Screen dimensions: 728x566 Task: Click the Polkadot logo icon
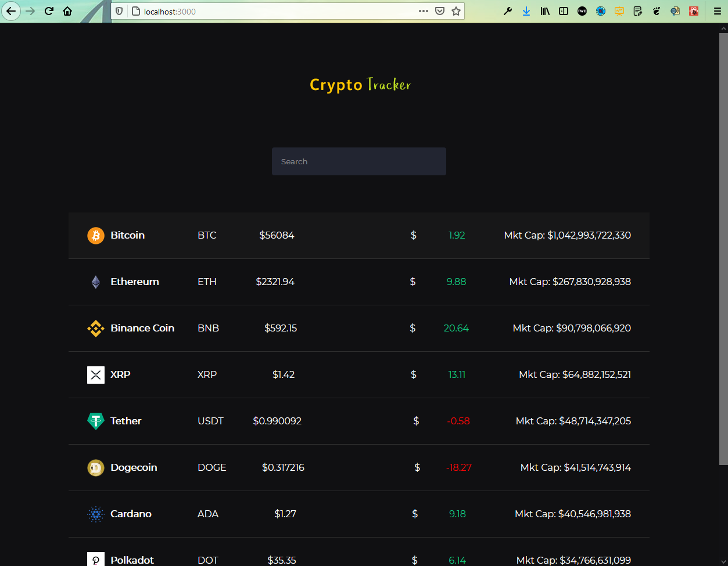coord(96,559)
